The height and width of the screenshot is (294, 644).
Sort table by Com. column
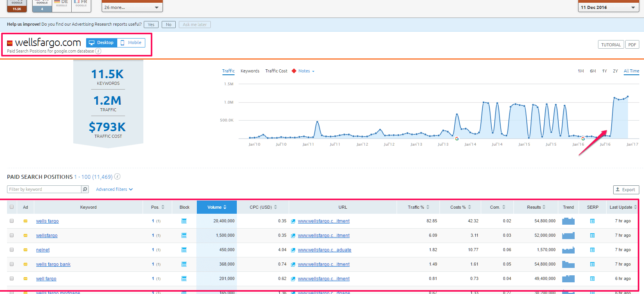pyautogui.click(x=498, y=207)
